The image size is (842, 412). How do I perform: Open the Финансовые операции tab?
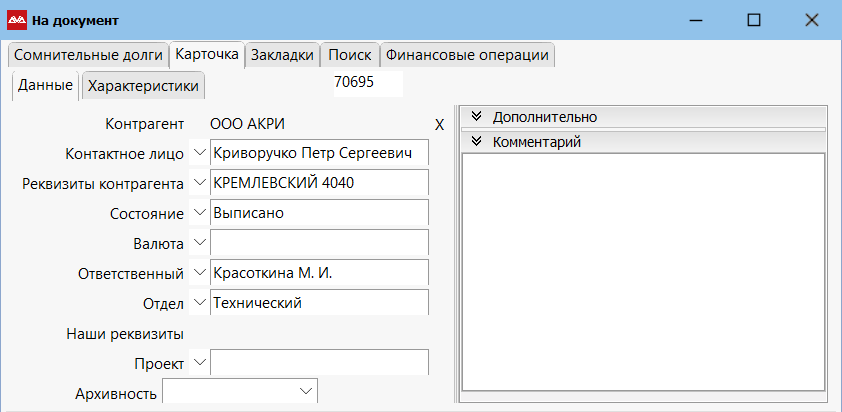pyautogui.click(x=467, y=56)
